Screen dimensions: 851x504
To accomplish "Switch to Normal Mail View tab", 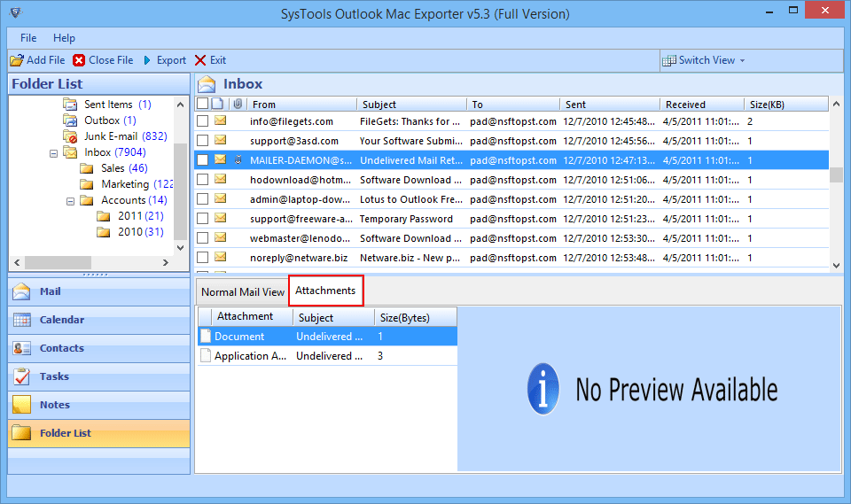I will point(243,291).
